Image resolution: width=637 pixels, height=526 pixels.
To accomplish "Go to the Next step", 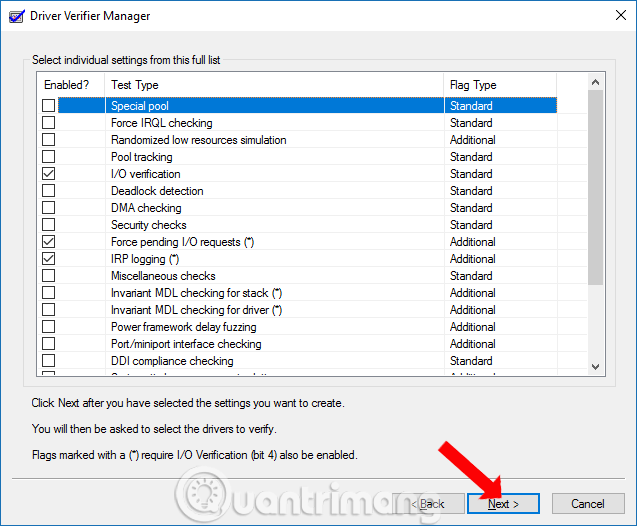I will pos(503,504).
